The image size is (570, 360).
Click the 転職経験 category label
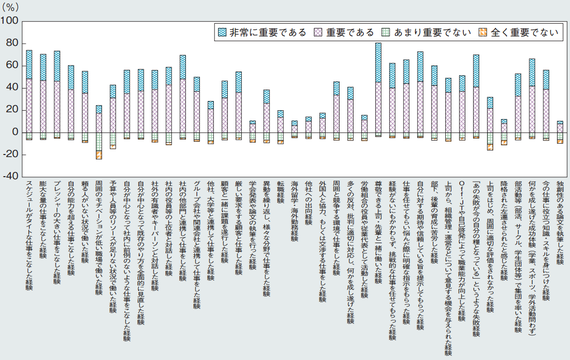[280, 192]
